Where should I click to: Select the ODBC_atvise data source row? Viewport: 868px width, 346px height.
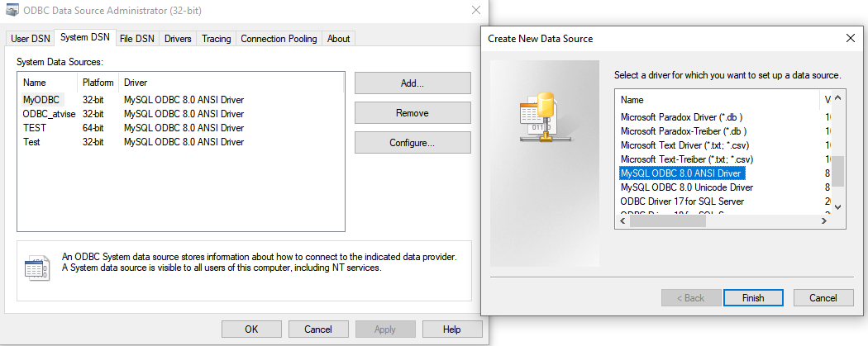180,114
